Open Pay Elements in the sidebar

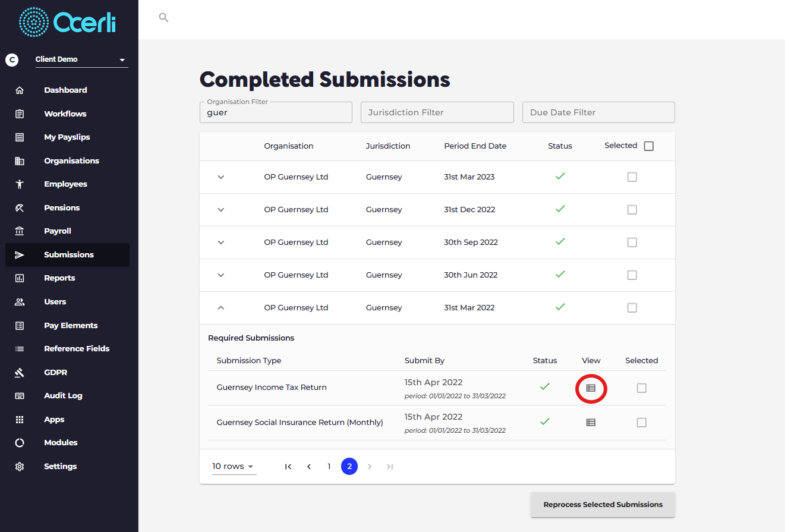click(68, 326)
